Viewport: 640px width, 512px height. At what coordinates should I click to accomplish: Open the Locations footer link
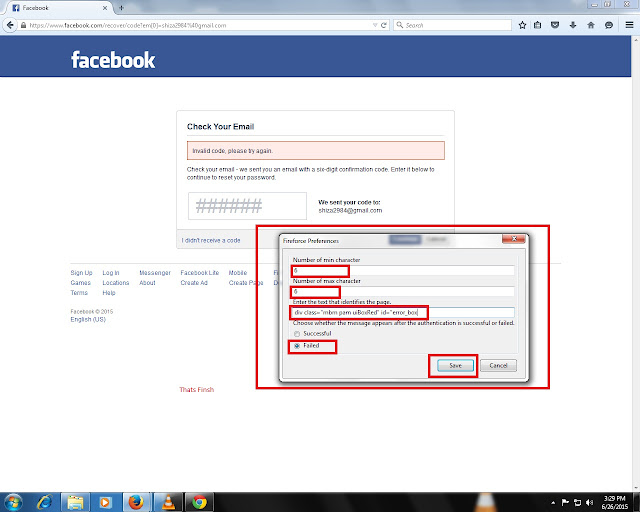click(x=116, y=283)
